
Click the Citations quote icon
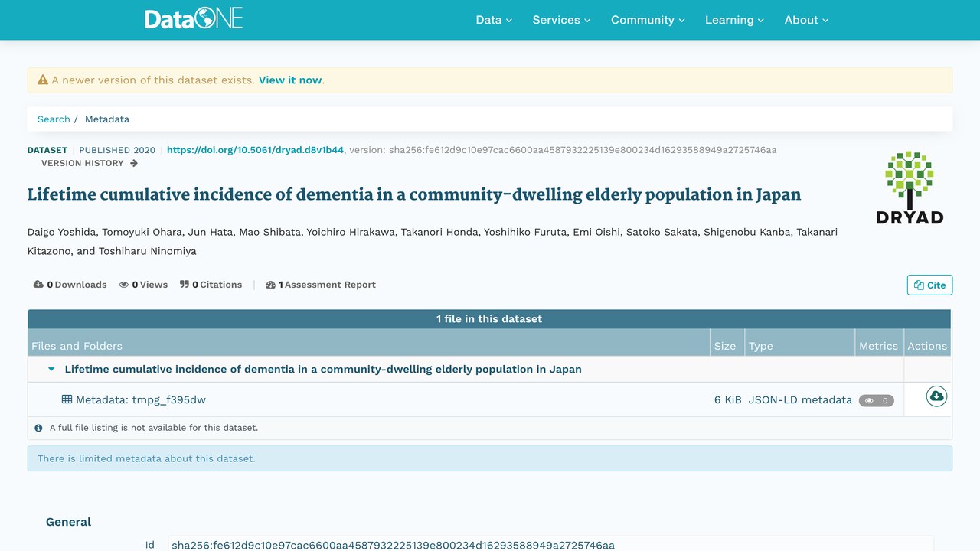pos(185,285)
